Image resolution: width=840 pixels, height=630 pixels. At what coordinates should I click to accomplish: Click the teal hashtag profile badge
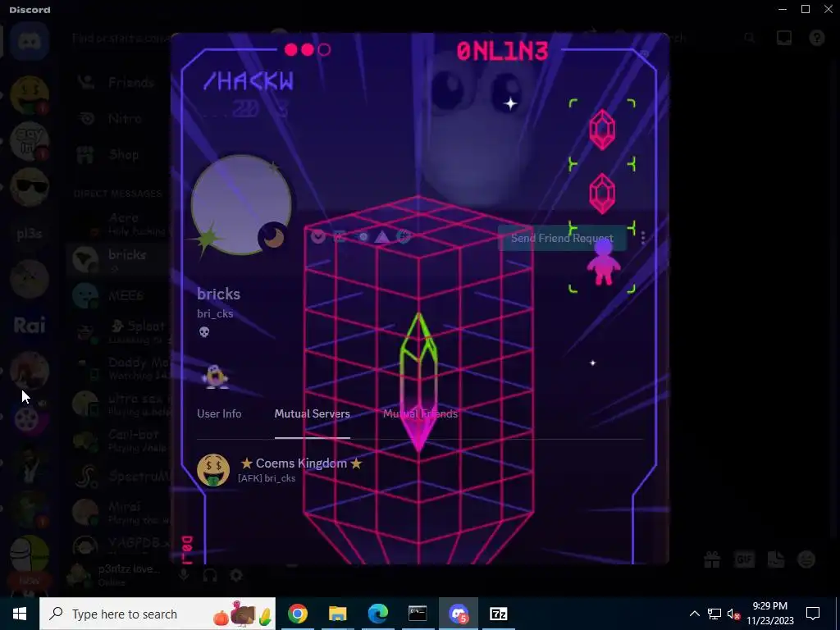(404, 236)
